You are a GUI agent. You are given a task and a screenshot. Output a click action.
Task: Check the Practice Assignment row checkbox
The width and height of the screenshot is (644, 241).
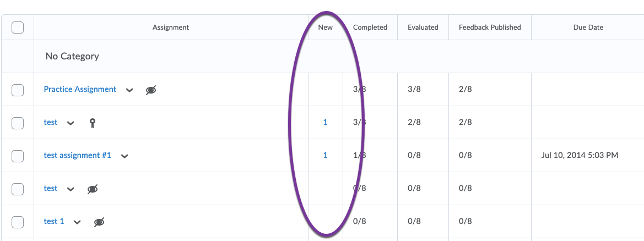pos(18,90)
